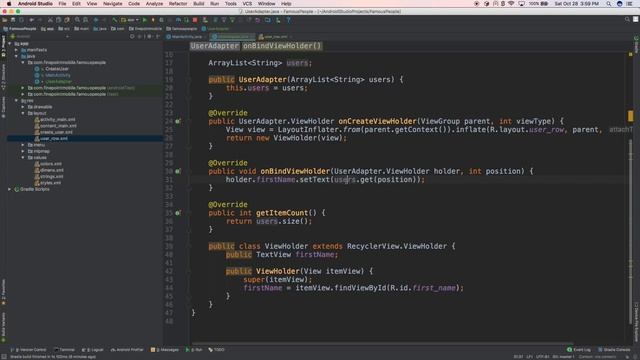Switch to user_row.xml editor tab
Image resolution: width=640 pixels, height=360 pixels.
tap(276, 37)
